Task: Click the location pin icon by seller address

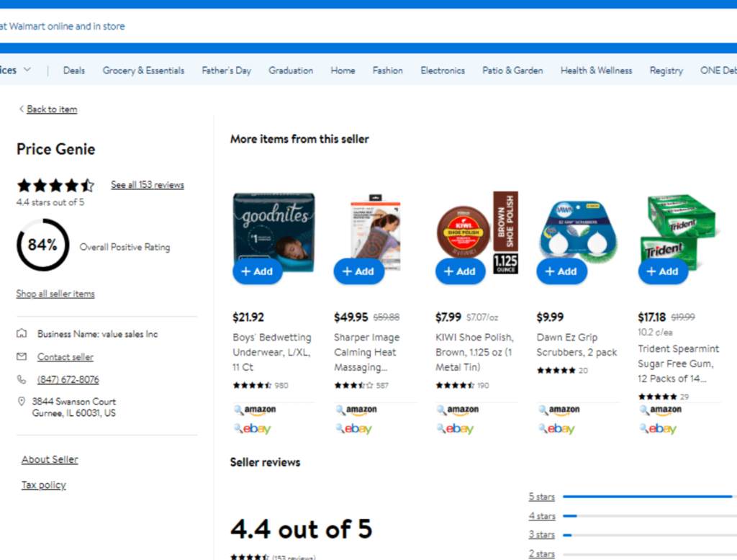Action: [21, 402]
